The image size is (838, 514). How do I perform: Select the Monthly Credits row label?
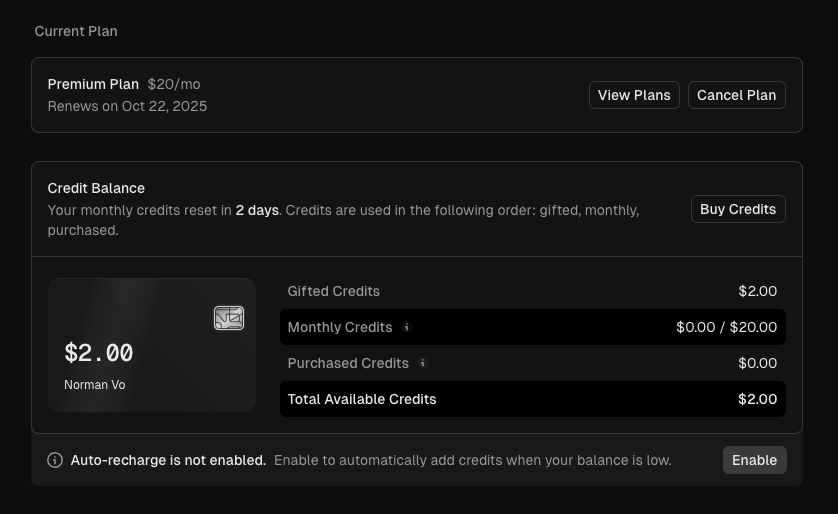339,327
